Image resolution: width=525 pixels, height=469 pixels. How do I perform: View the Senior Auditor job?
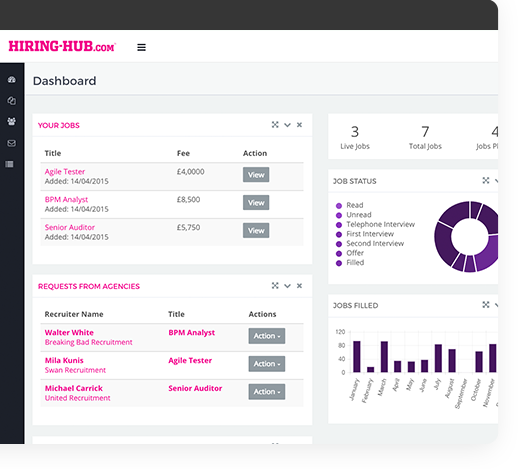click(x=256, y=230)
